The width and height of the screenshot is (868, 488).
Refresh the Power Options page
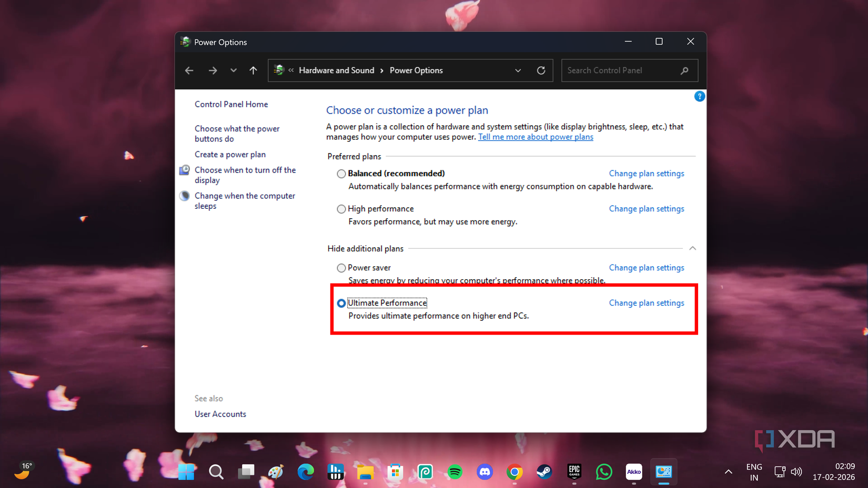coord(541,70)
